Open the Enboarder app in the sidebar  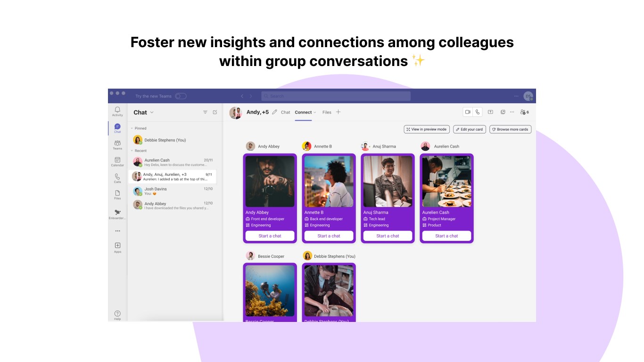[x=117, y=214]
